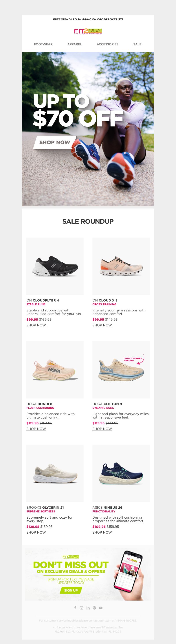
Task: Shop Now link under Asics Nimbus 26
Action: pyautogui.click(x=102, y=532)
